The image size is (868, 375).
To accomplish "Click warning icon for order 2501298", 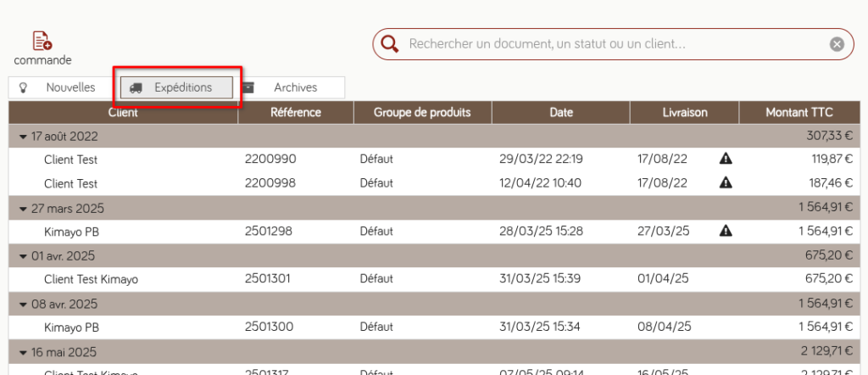I will tap(725, 231).
